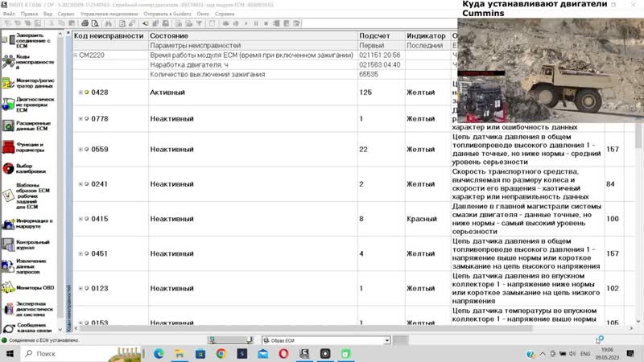
Task: Open the Управление лицензиями menu
Action: pos(109,14)
